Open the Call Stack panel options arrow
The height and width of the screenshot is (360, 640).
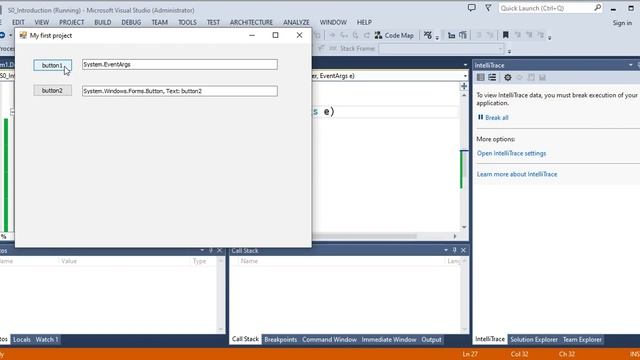coord(446,250)
